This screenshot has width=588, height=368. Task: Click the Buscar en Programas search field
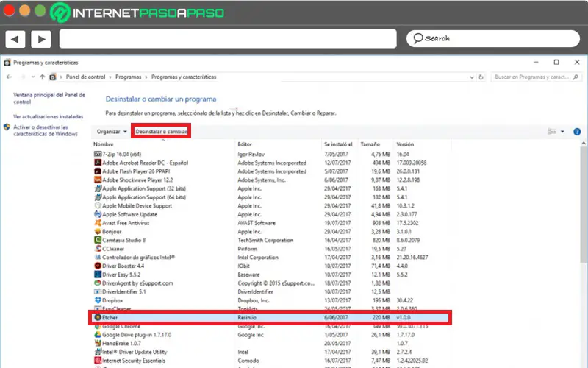pyautogui.click(x=531, y=77)
